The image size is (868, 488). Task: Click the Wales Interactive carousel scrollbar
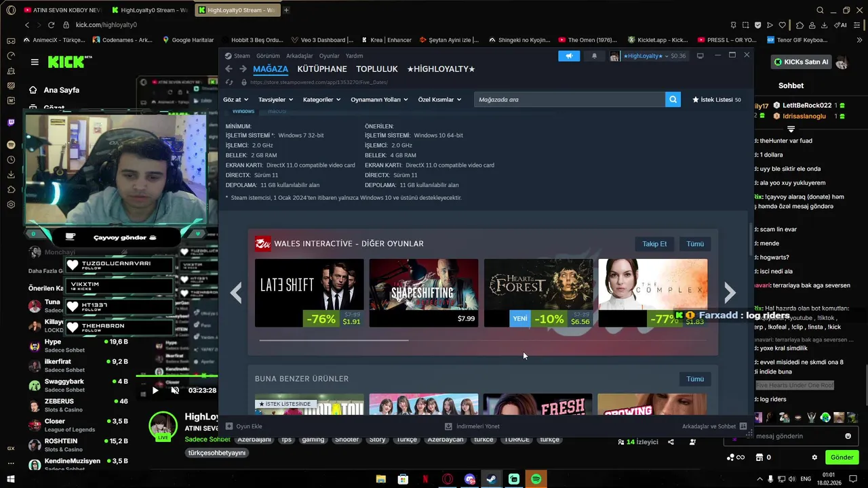pos(334,340)
